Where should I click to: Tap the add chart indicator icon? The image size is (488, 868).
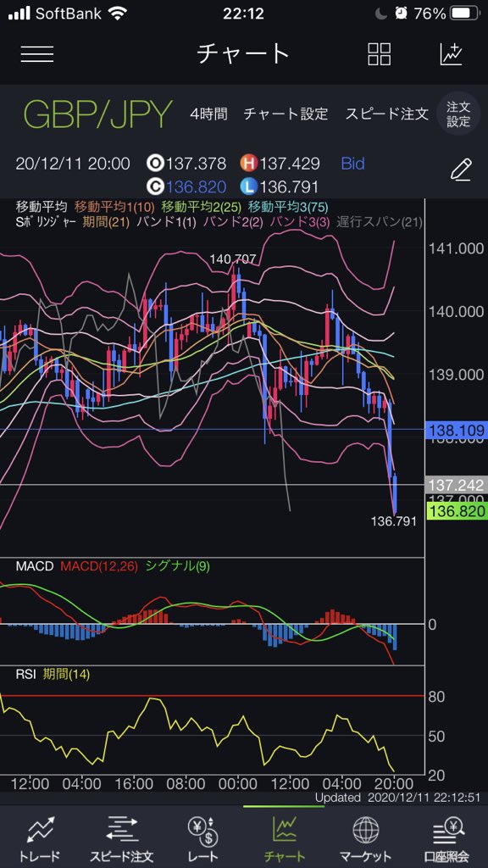[451, 53]
